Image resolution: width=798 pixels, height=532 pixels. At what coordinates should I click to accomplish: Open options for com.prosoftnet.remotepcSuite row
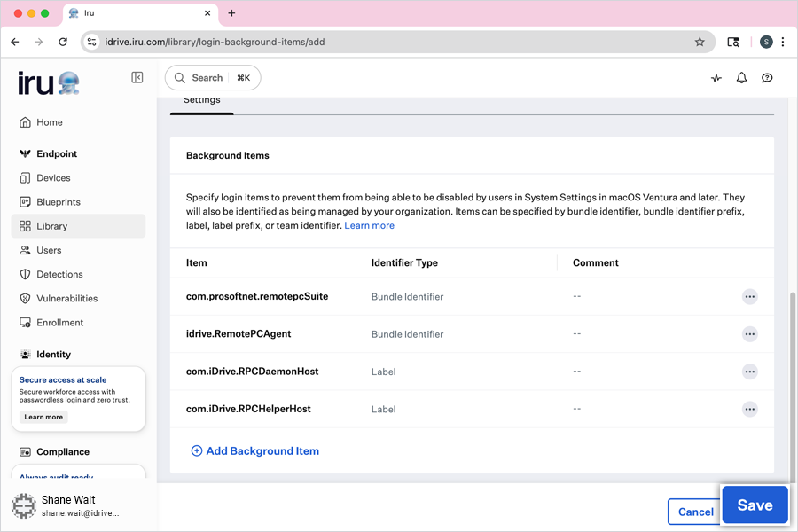750,297
